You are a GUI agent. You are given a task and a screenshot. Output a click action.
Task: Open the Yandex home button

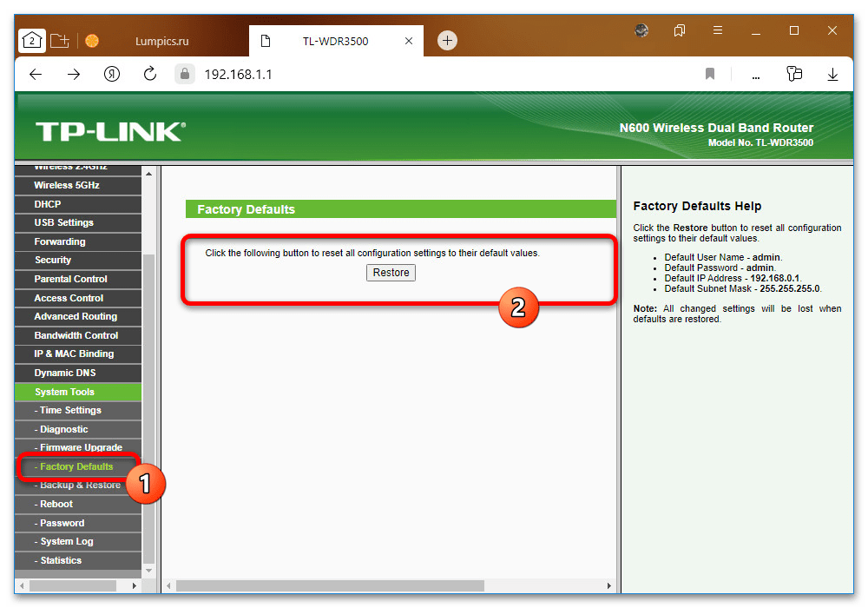click(112, 75)
